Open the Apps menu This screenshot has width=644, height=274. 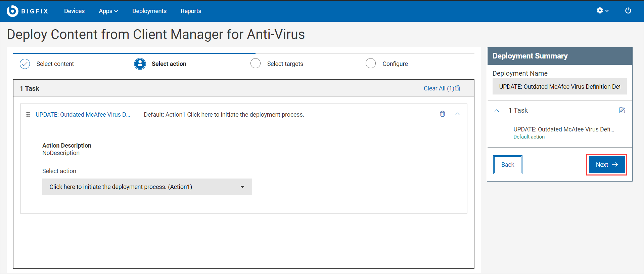coord(108,11)
